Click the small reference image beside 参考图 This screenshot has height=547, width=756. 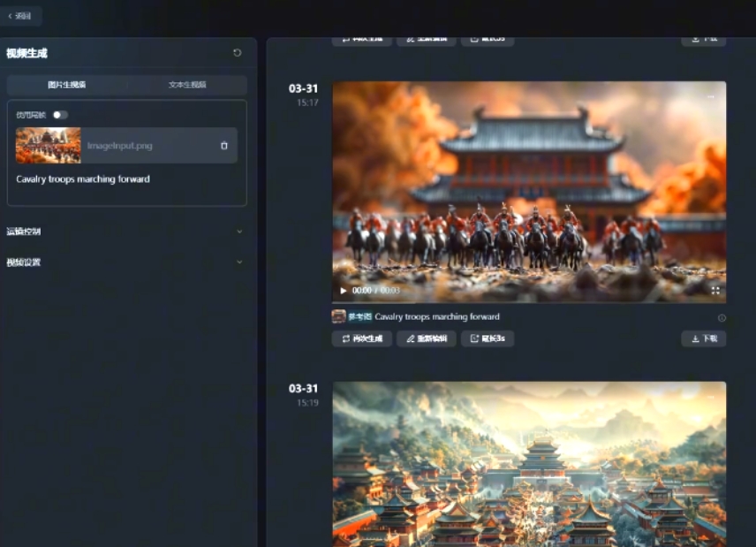pyautogui.click(x=338, y=316)
